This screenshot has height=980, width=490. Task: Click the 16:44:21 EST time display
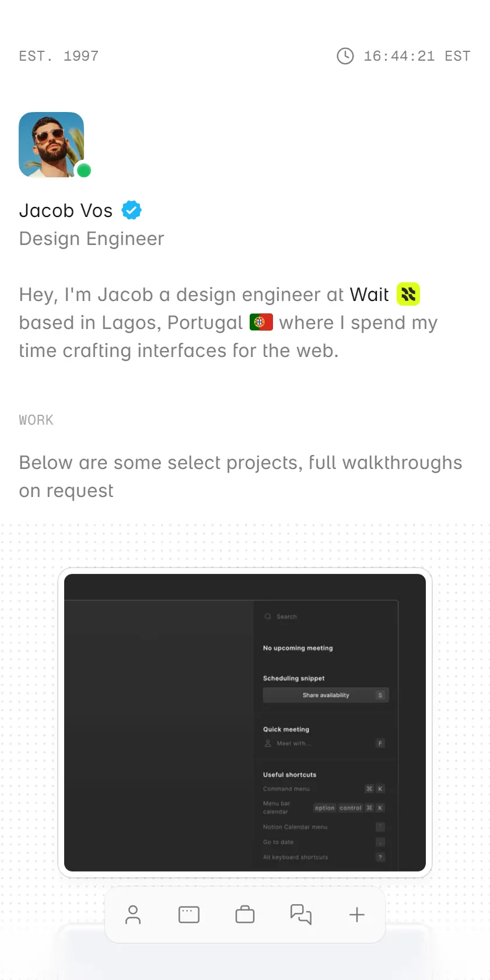pos(417,56)
